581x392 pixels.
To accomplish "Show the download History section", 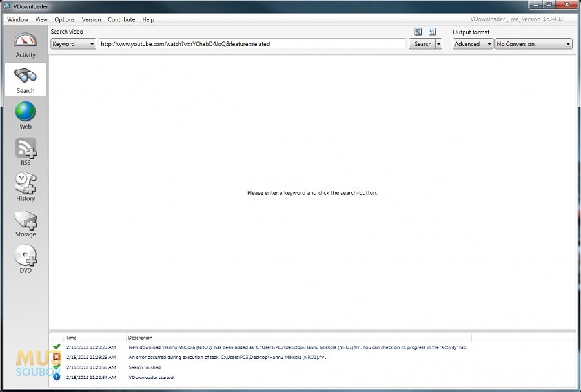I will [x=26, y=187].
